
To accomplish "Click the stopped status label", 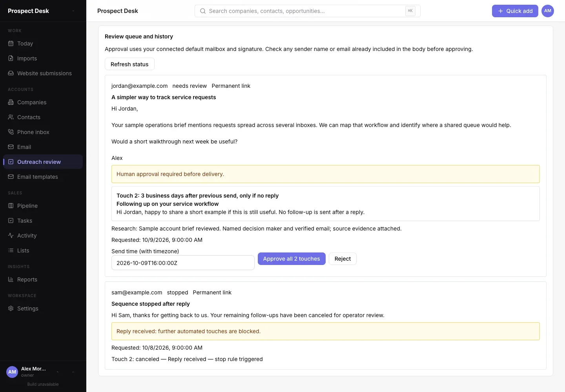I will [x=177, y=292].
